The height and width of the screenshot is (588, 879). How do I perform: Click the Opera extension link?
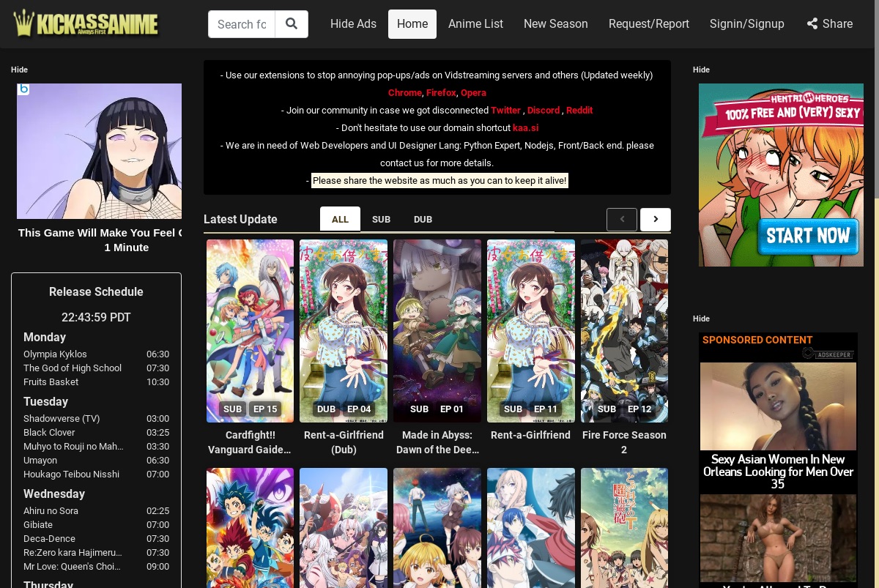coord(473,93)
